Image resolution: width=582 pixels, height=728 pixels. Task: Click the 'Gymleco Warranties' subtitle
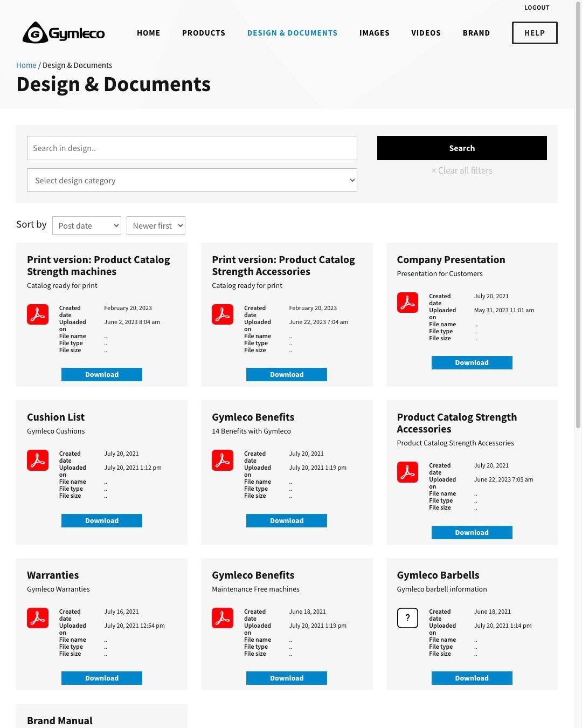point(59,589)
